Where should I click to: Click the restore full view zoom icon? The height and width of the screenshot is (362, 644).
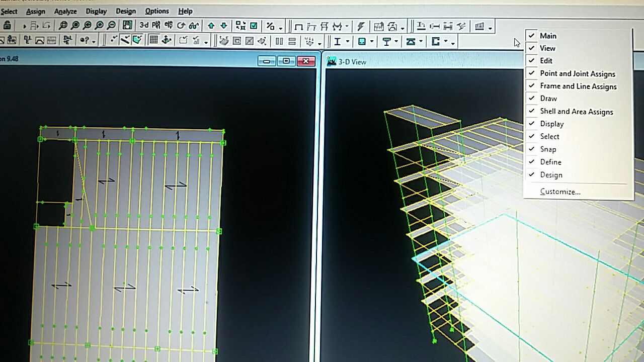point(75,25)
